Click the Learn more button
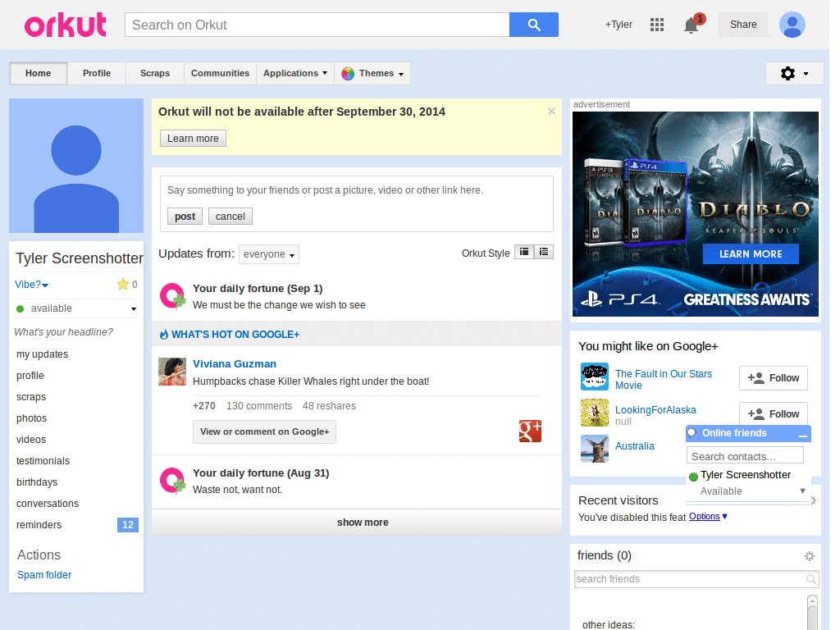The image size is (840, 630). [x=193, y=138]
